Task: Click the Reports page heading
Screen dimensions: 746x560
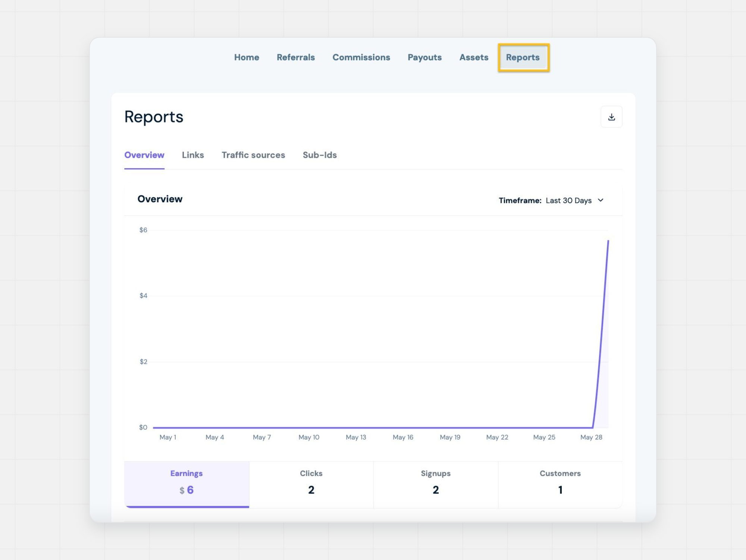Action: point(154,117)
